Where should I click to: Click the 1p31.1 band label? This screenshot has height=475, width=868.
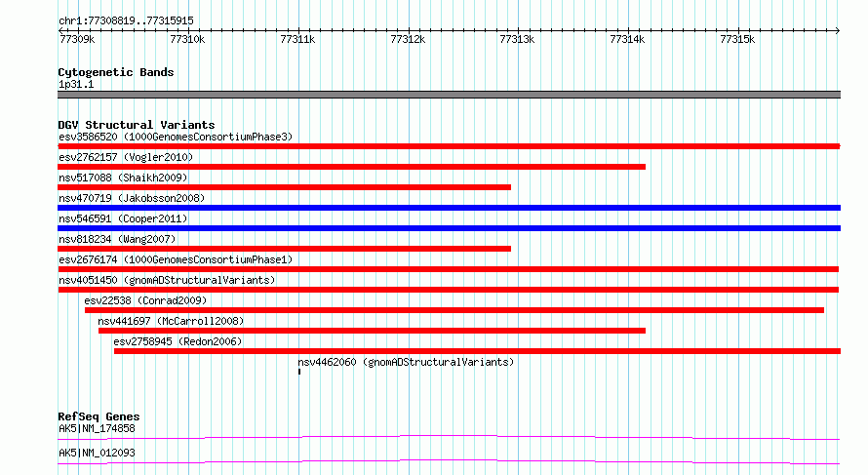click(x=76, y=85)
